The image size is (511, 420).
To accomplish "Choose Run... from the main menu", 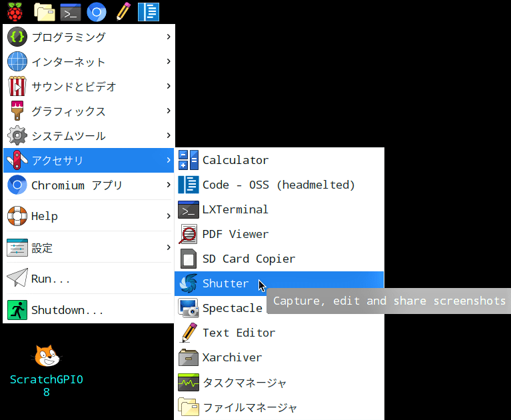I will click(x=89, y=278).
